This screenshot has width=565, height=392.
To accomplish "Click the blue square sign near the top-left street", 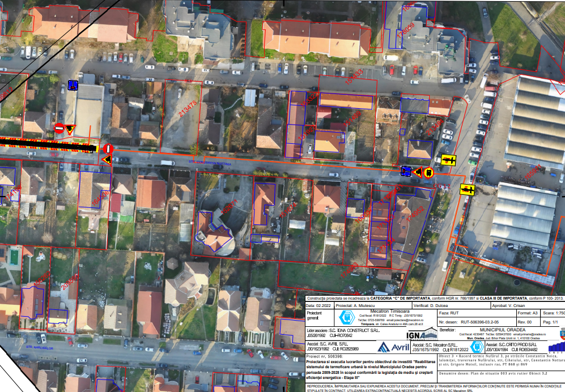I will click(73, 85).
